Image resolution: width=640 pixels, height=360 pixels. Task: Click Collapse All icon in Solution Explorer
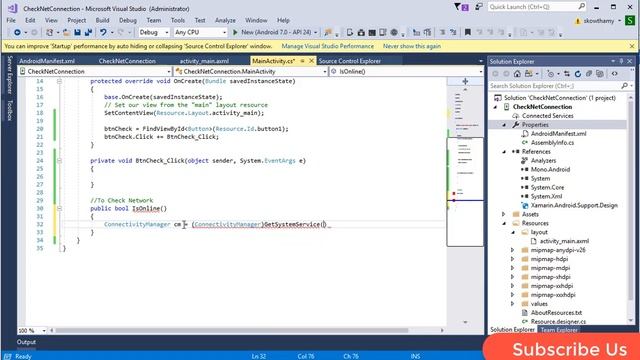(589, 74)
